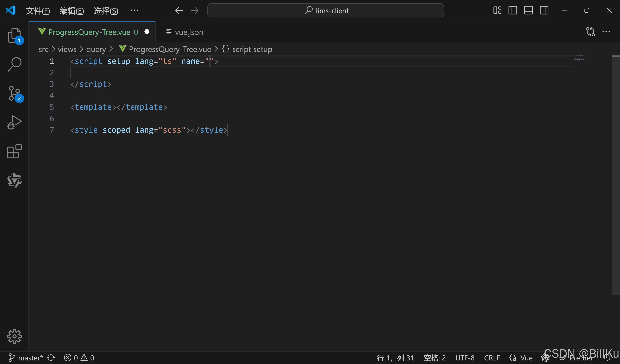Click Open Changes compare icon in editor toolbar
This screenshot has height=364, width=620.
click(x=590, y=32)
